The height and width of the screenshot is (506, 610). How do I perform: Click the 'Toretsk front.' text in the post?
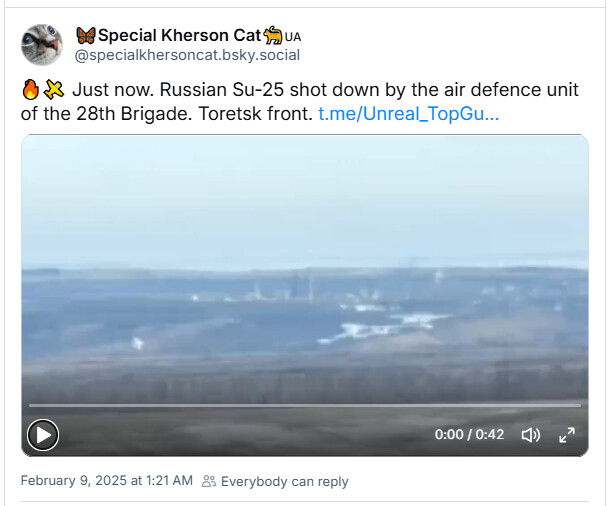point(256,114)
